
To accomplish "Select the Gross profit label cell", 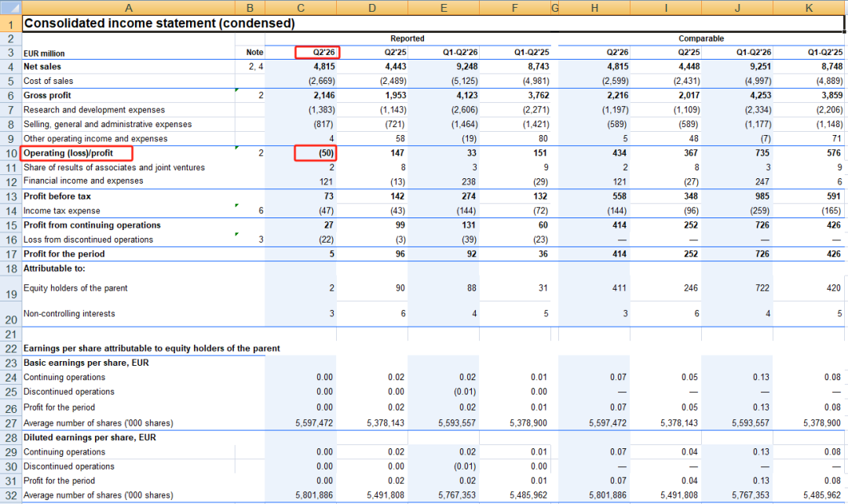I will point(47,95).
